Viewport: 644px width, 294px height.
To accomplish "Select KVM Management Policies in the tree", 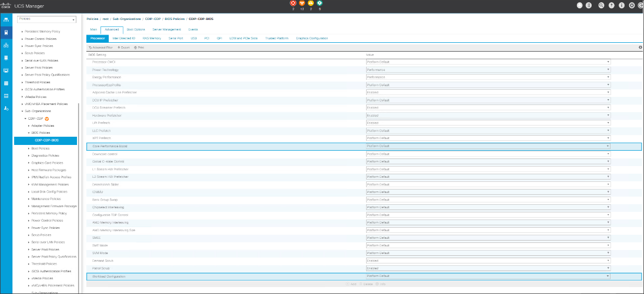I will tap(49, 184).
